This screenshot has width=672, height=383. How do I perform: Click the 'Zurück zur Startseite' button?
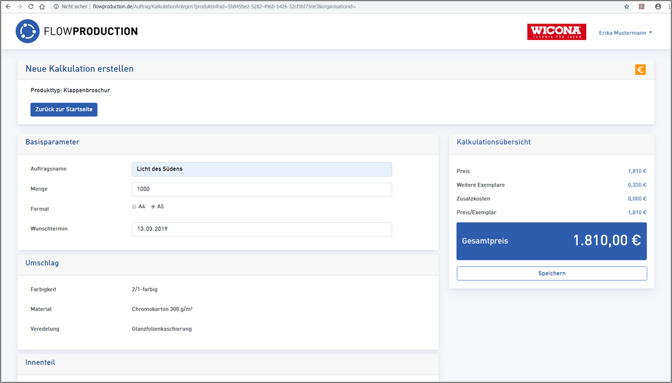tap(64, 109)
